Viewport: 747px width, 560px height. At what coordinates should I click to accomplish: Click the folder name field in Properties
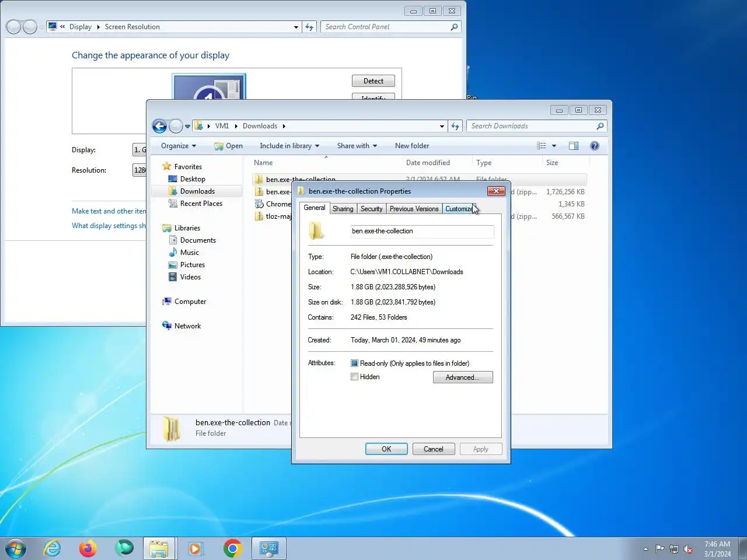point(422,231)
